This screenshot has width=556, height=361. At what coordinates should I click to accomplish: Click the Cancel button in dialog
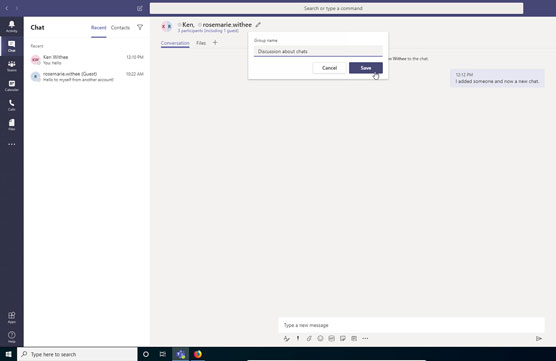(x=329, y=68)
